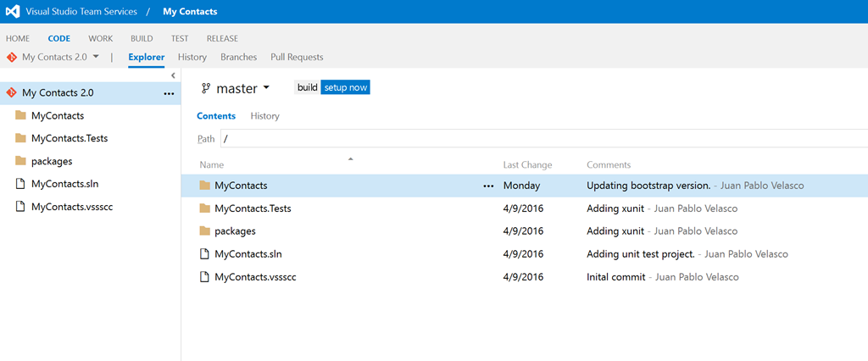
Task: Click MyContacts folder icon in contents list
Action: 205,186
